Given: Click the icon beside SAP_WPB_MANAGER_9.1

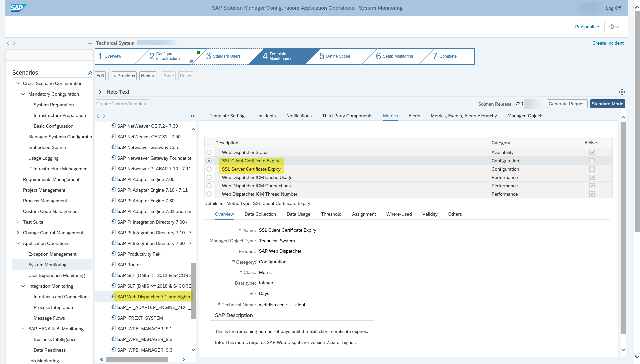Looking at the screenshot, I should [113, 328].
